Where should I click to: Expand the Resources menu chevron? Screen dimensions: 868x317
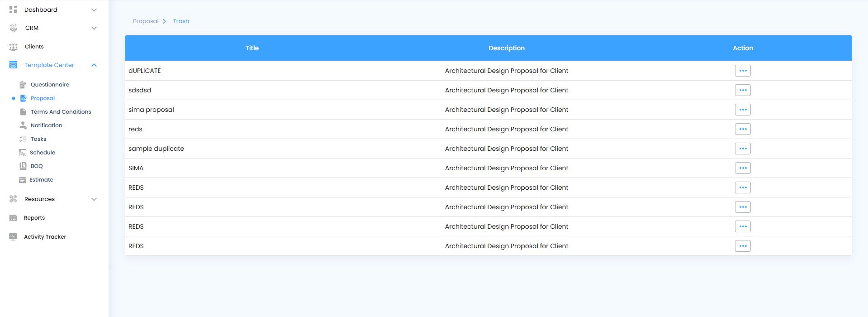point(94,199)
